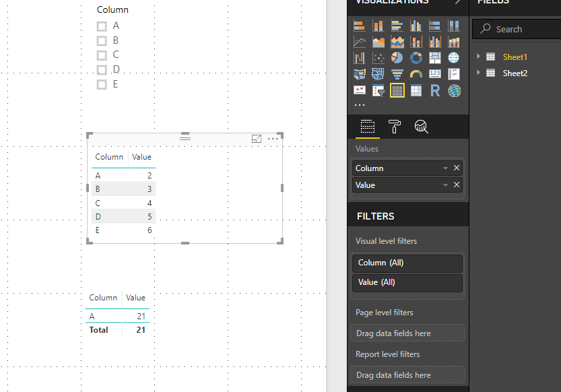Expand the Sheet2 table in Fields

(478, 73)
